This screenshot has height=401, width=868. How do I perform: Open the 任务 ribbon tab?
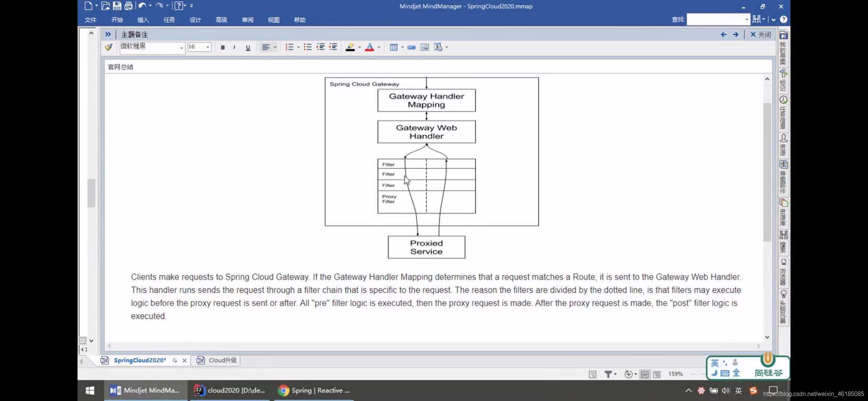169,20
